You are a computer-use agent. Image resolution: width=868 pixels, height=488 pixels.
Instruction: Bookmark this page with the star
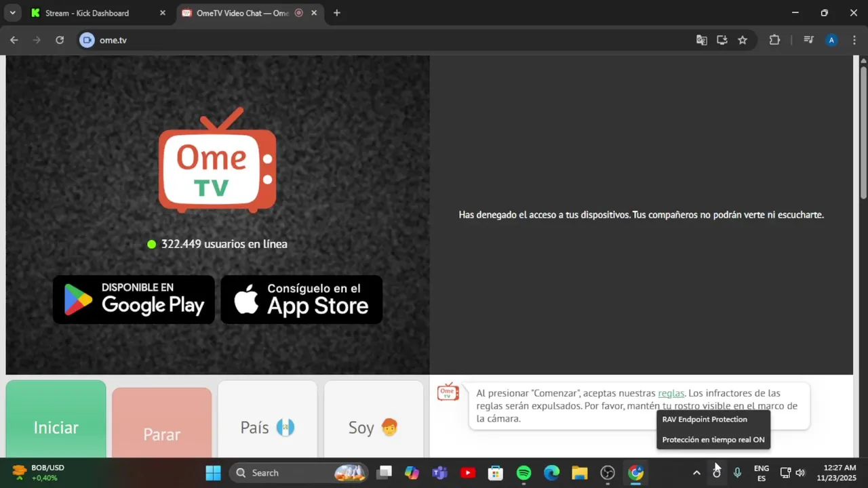pos(743,40)
